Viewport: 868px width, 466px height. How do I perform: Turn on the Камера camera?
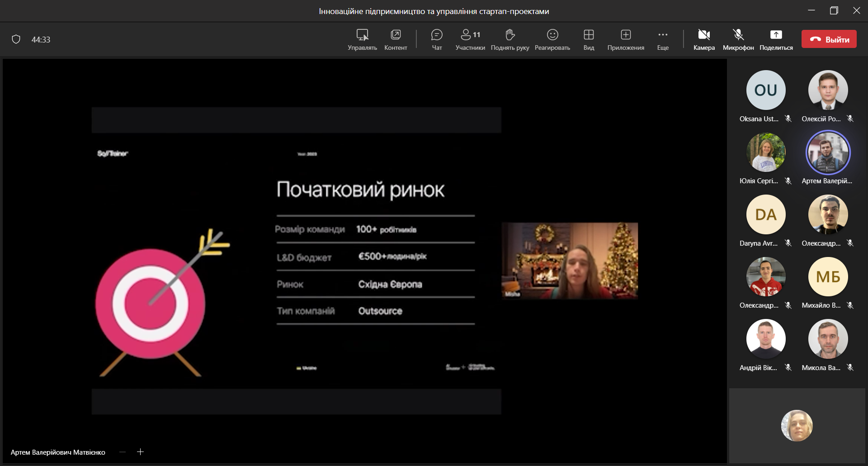pyautogui.click(x=704, y=39)
